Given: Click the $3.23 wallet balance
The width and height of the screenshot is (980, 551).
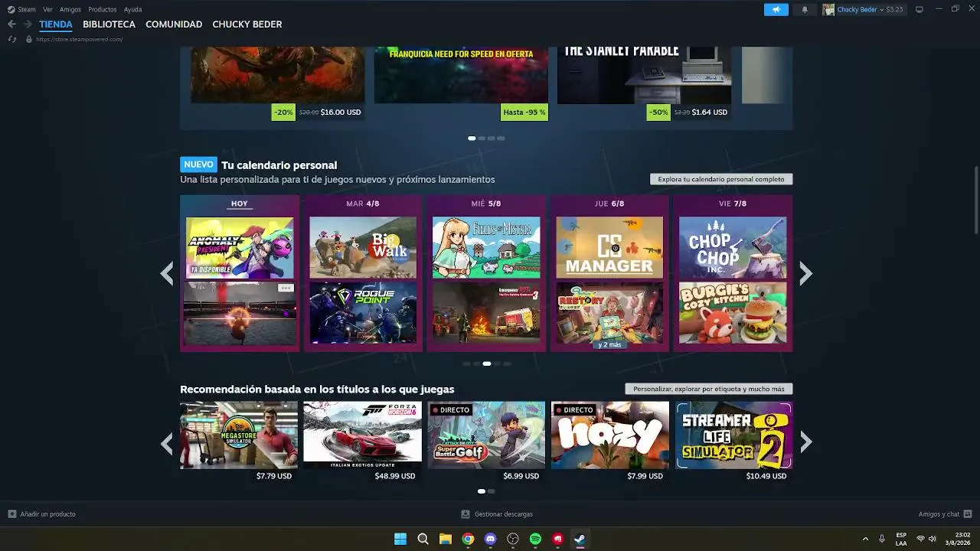Looking at the screenshot, I should point(894,9).
